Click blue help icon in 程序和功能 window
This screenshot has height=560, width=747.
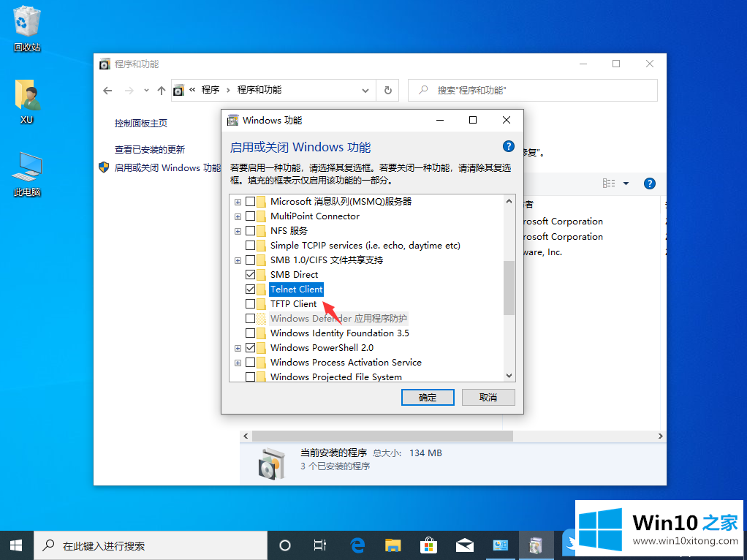(649, 183)
